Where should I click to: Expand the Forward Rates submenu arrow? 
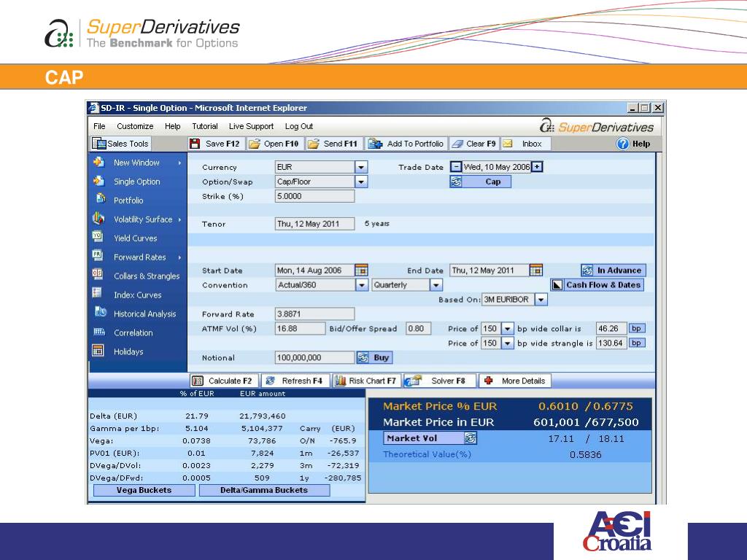179,257
